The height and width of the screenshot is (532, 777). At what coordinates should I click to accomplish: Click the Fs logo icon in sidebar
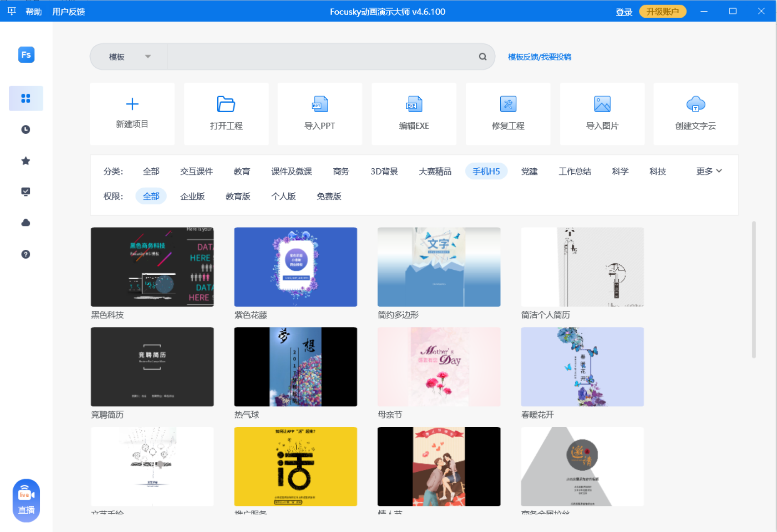pos(26,55)
